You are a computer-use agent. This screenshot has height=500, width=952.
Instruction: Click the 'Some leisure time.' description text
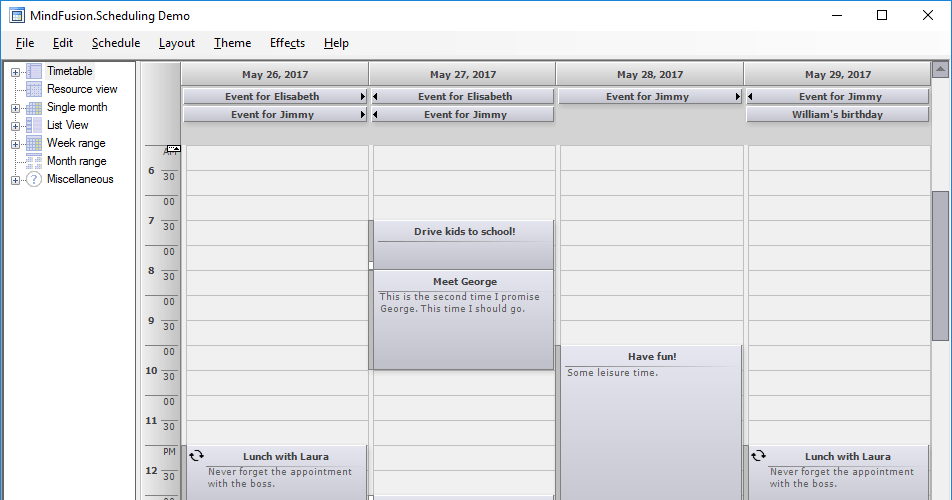[612, 373]
